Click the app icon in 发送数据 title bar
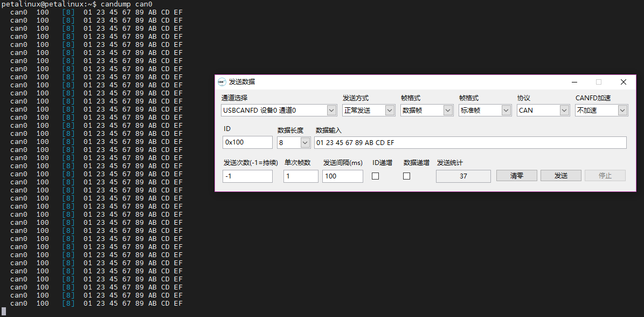Image resolution: width=644 pixels, height=317 pixels. point(222,82)
